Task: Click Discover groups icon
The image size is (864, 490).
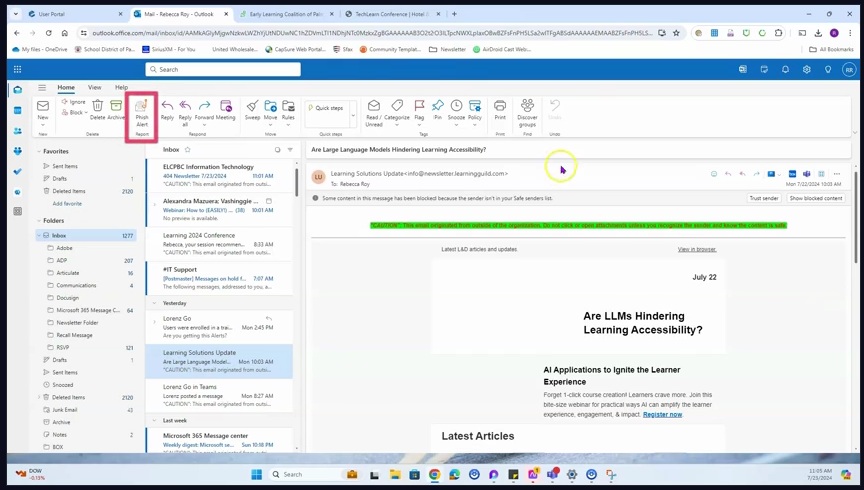Action: pyautogui.click(x=527, y=105)
